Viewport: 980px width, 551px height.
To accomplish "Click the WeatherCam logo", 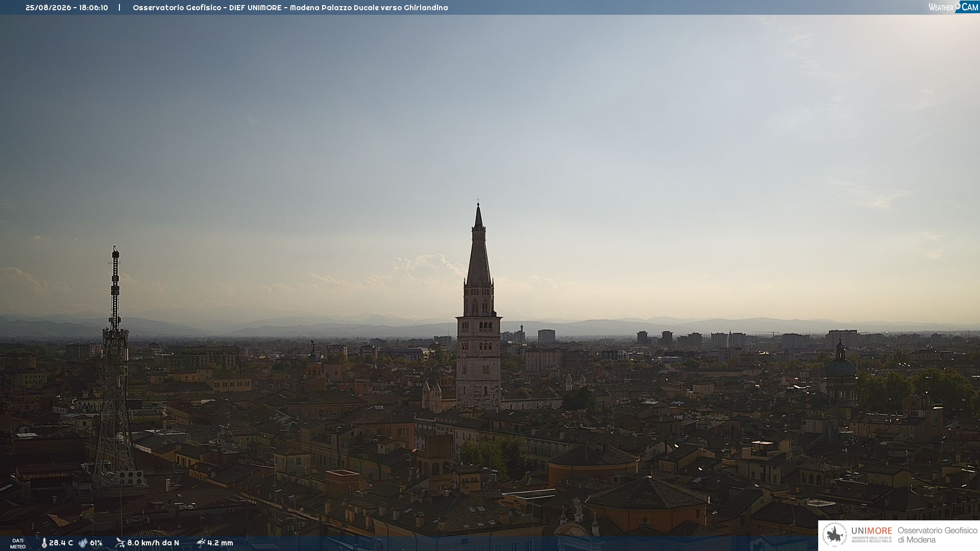I will [x=953, y=7].
